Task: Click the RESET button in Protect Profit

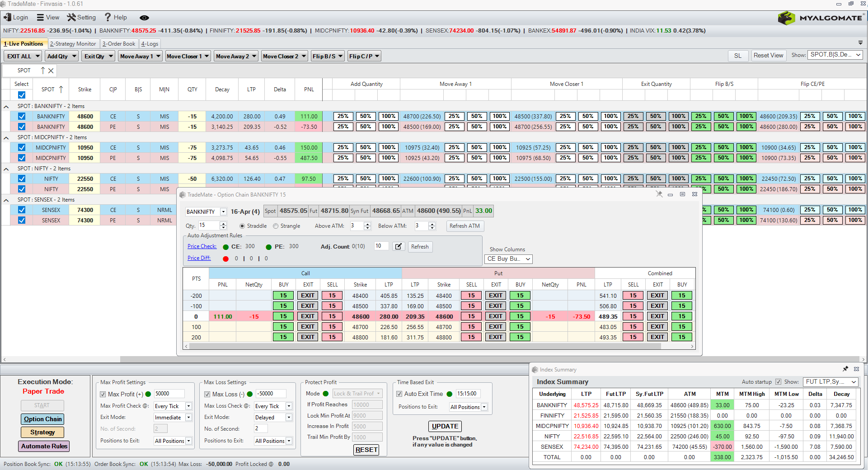Action: (366, 450)
